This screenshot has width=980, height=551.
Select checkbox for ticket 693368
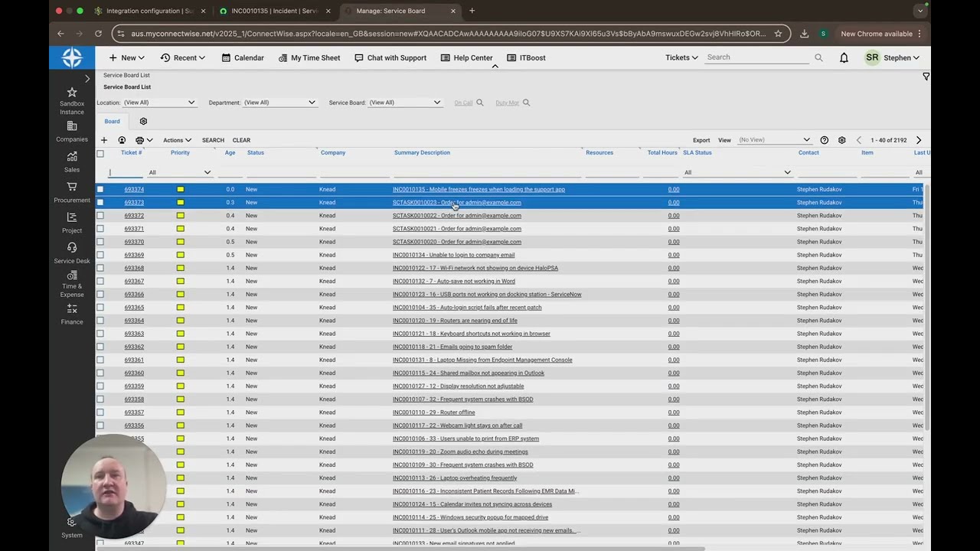[100, 268]
